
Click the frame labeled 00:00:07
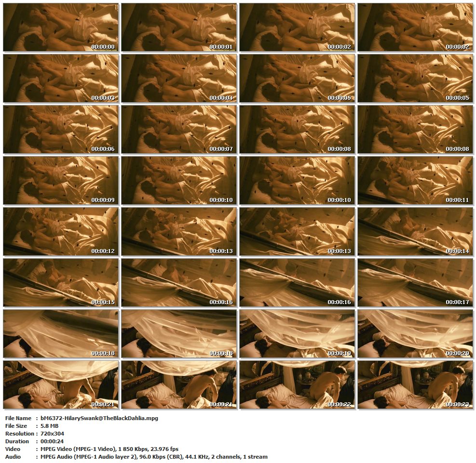(179, 130)
